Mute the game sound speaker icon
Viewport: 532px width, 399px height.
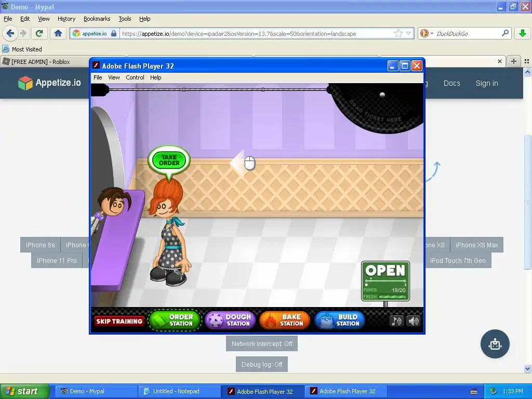pos(414,321)
